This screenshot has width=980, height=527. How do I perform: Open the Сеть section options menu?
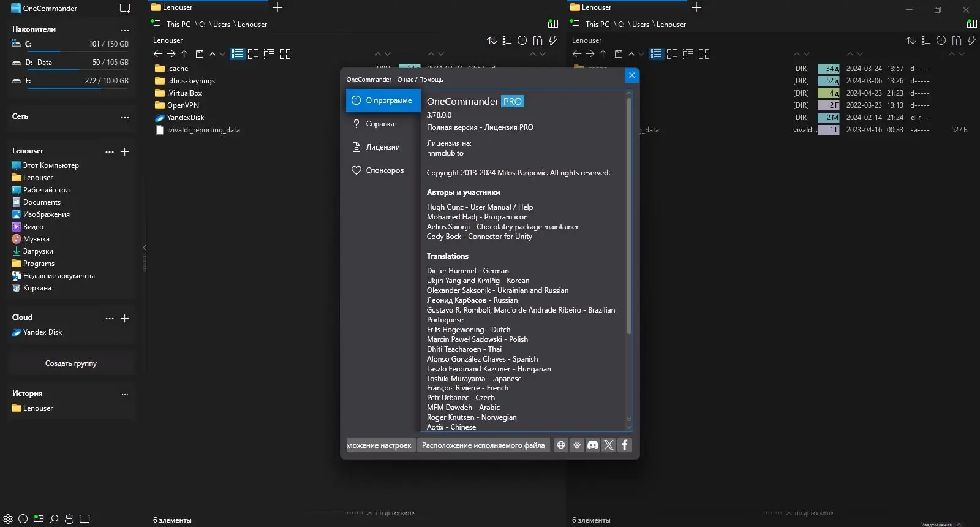(125, 117)
